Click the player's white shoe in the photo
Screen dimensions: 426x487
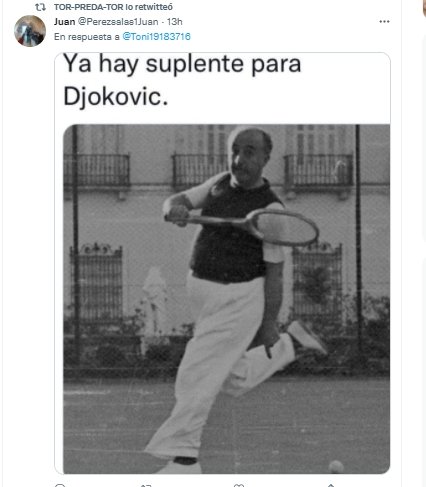click(307, 337)
